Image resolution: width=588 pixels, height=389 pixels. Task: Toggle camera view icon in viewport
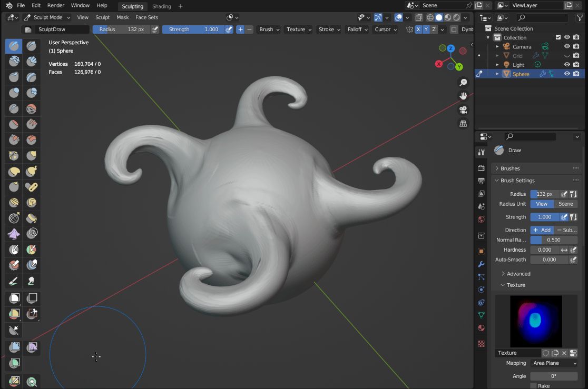(x=464, y=110)
